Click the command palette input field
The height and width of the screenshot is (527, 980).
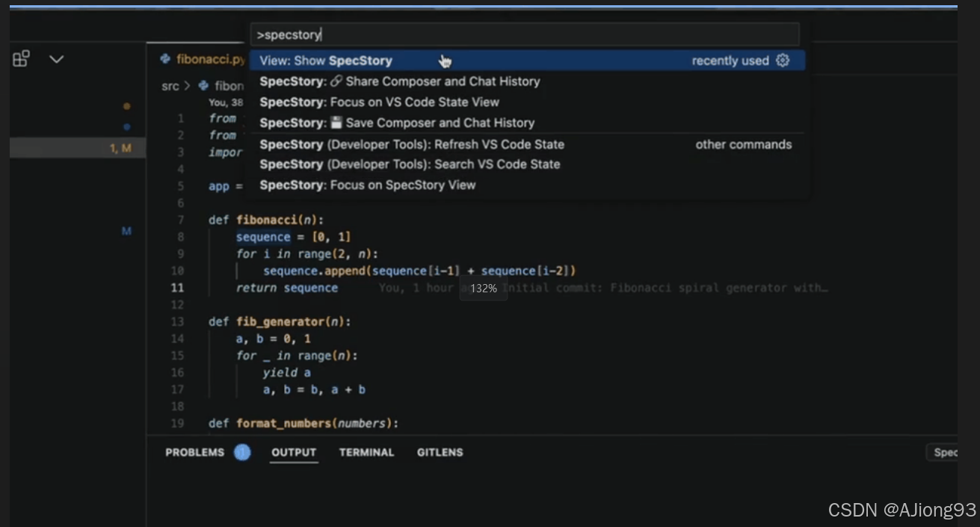pos(526,34)
